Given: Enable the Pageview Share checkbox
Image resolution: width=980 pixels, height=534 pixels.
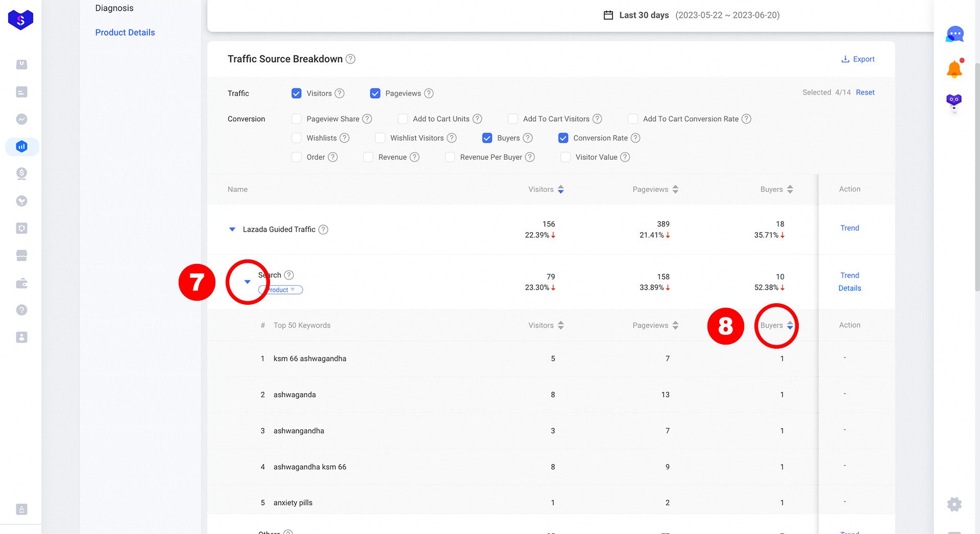Looking at the screenshot, I should click(297, 119).
